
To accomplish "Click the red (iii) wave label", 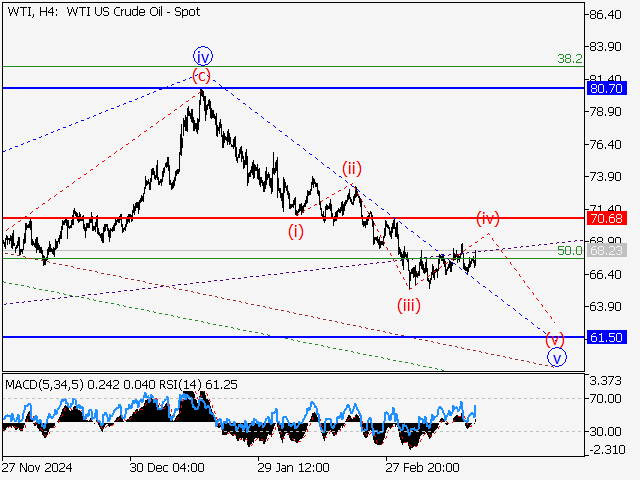I will coord(409,304).
